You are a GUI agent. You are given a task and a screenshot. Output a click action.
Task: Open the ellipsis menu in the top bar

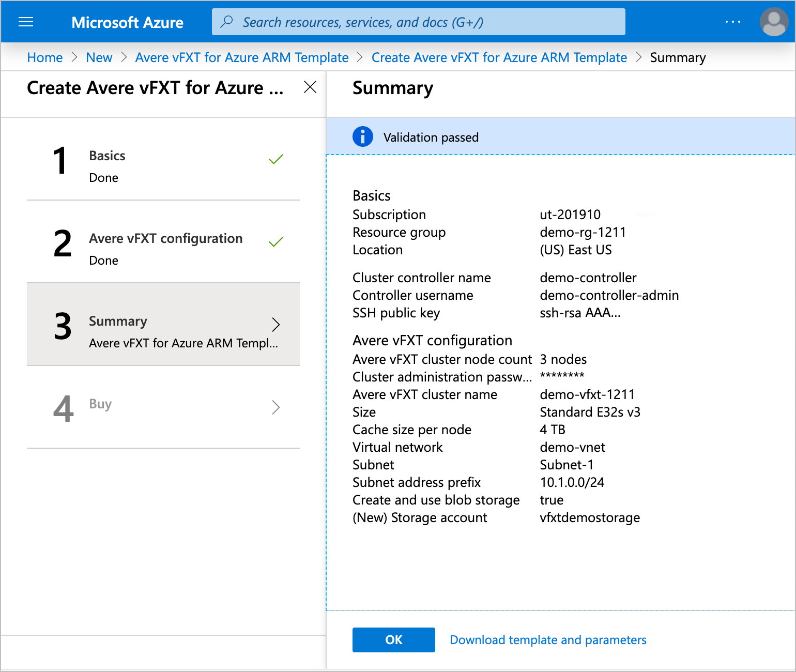[x=733, y=21]
